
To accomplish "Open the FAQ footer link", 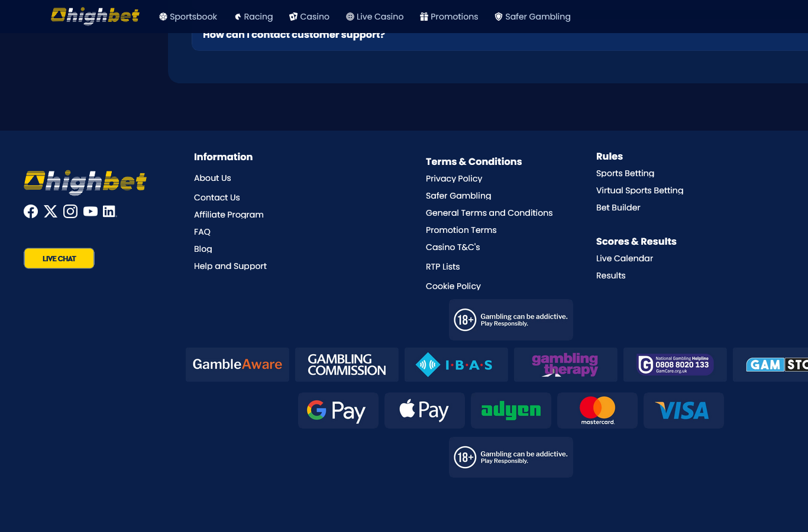I will click(202, 232).
